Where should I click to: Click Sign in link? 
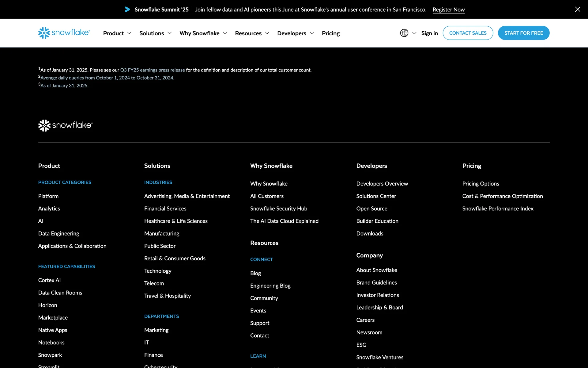coord(429,33)
